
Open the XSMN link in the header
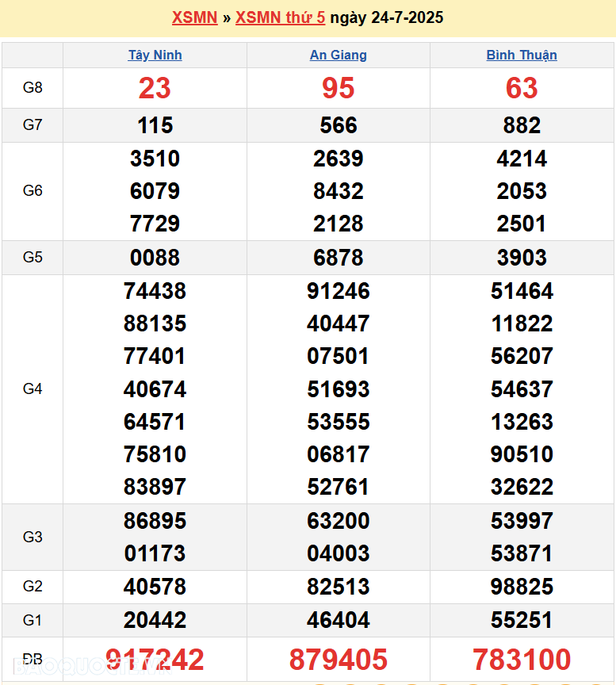tap(194, 17)
